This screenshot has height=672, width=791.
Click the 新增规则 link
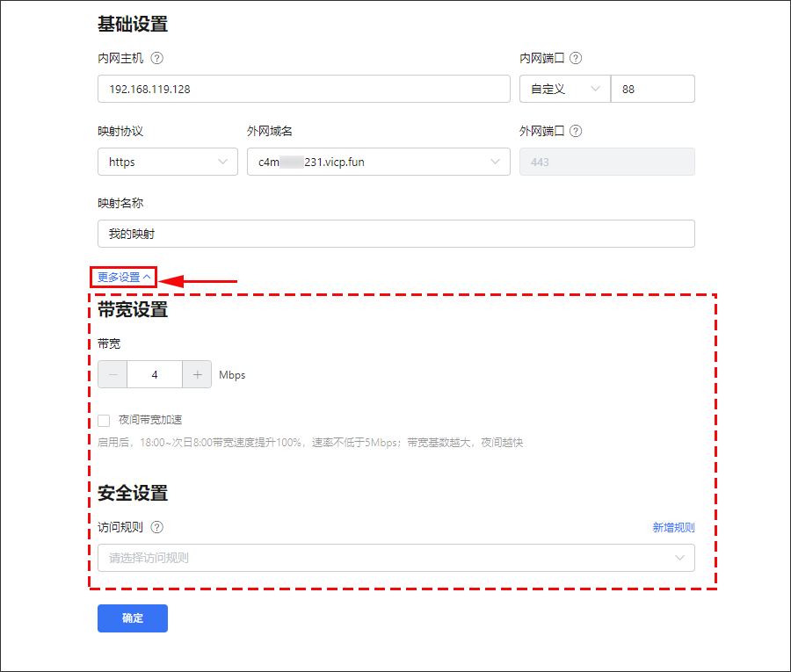(673, 528)
